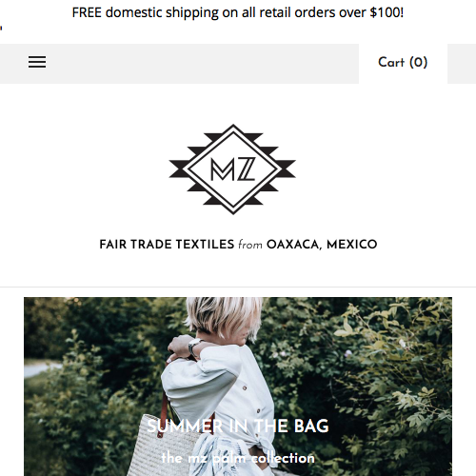Click the gray block right of Cart
The width and height of the screenshot is (476, 476).
coord(462,64)
